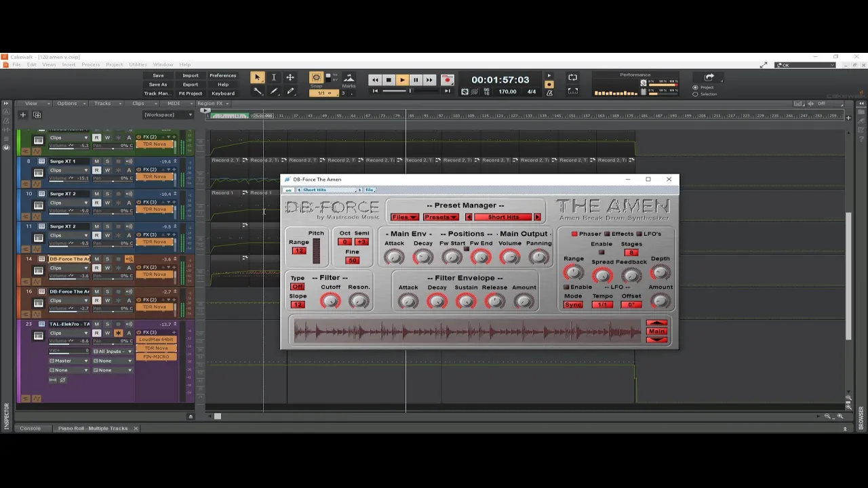Image resolution: width=868 pixels, height=488 pixels.
Task: Toggle the metronome icon by the tempo
Action: click(x=549, y=91)
